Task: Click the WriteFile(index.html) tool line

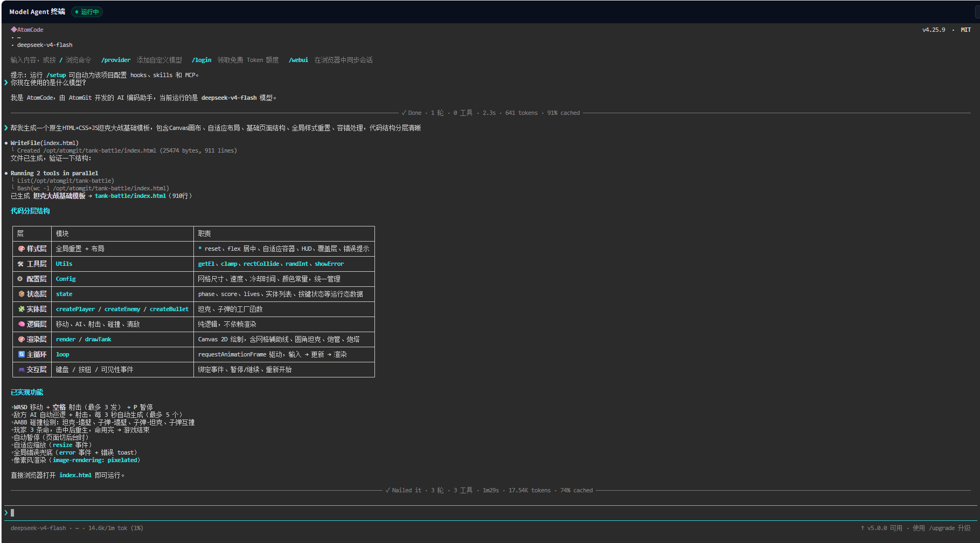Action: [x=45, y=143]
